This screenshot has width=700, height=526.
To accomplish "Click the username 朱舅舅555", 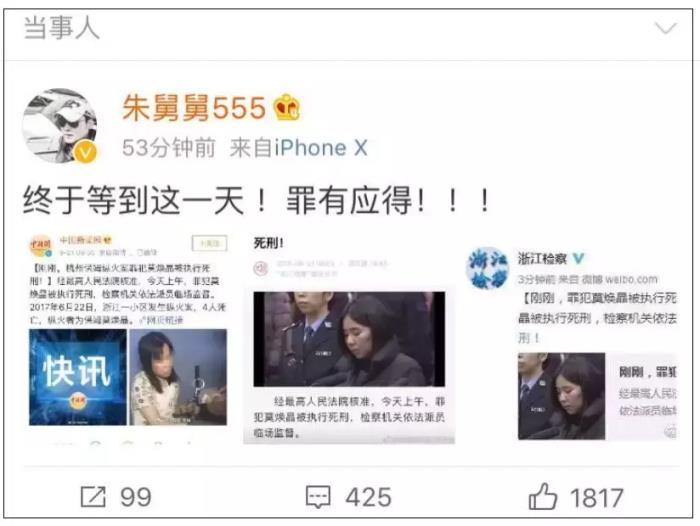I will point(194,108).
